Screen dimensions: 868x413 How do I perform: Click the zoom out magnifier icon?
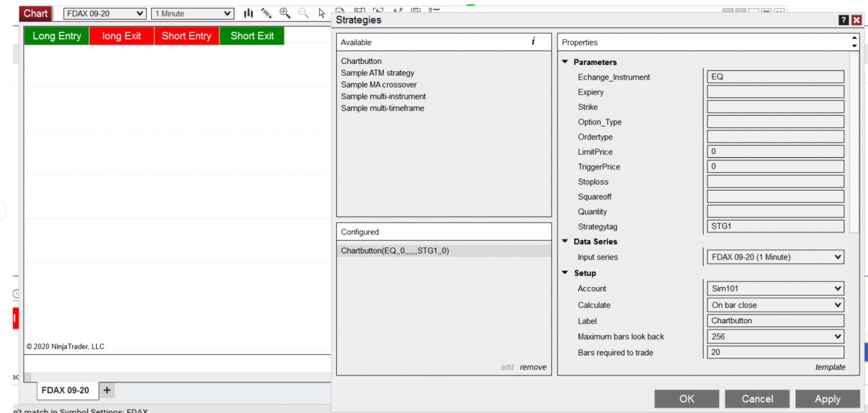(x=303, y=12)
